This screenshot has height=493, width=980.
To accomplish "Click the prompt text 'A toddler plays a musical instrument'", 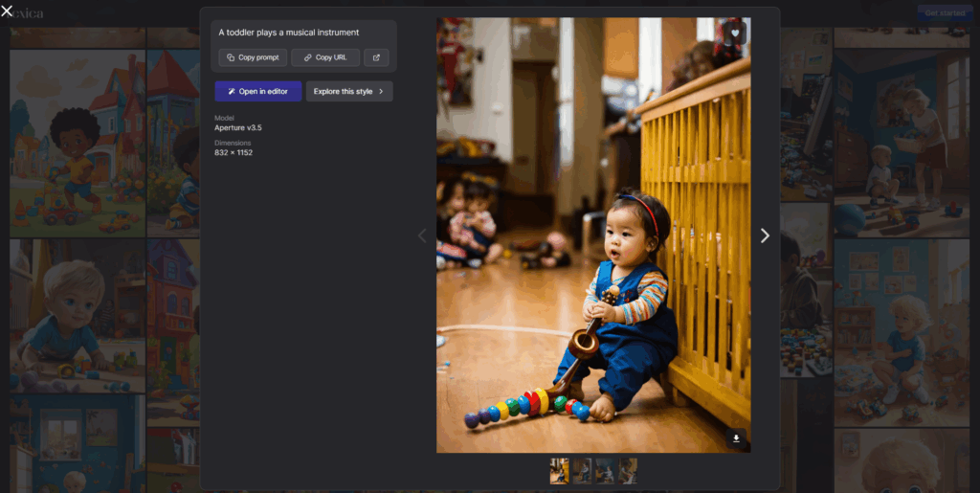I will (289, 33).
